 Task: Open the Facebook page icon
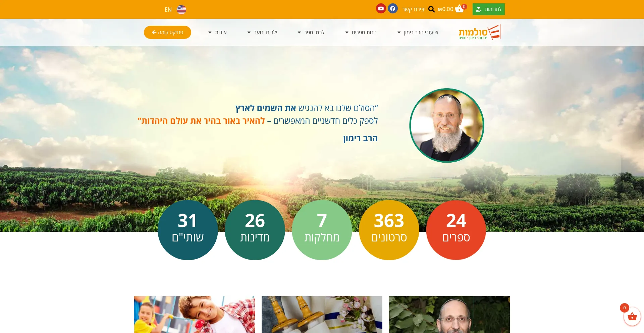pyautogui.click(x=393, y=8)
